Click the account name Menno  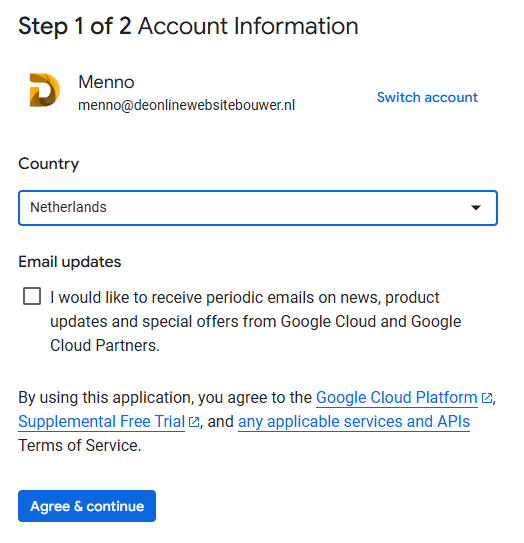tap(106, 82)
